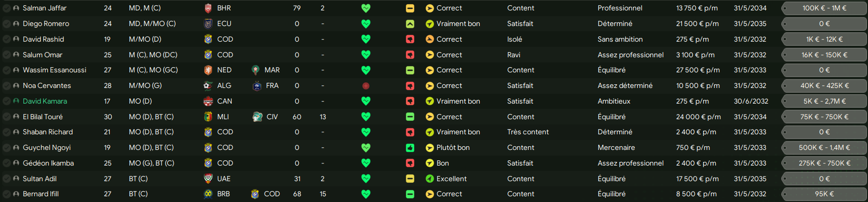Click the green up-arrow icon for Diego Romero
868x202 pixels.
click(x=410, y=24)
